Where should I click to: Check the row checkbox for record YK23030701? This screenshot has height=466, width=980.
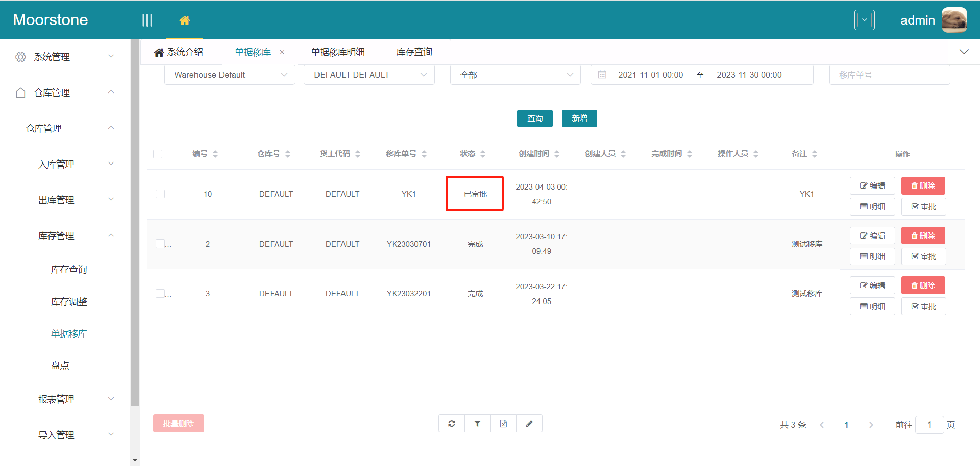coord(161,244)
